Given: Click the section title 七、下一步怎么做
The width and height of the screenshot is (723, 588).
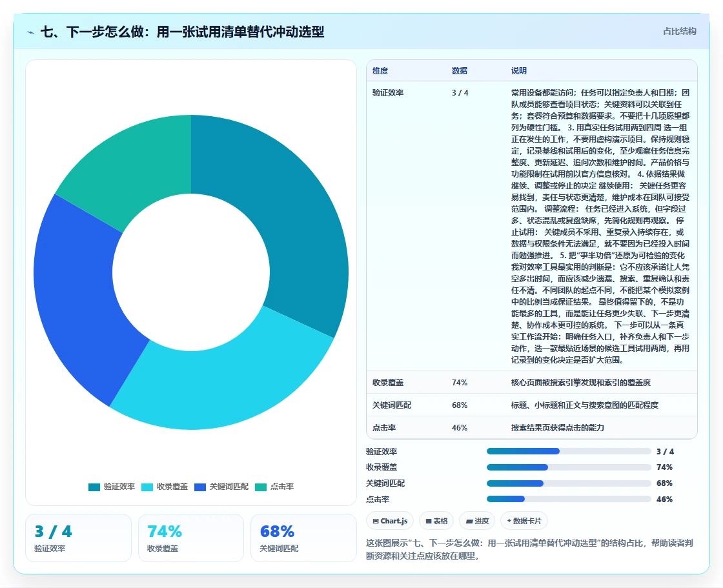Looking at the screenshot, I should [x=182, y=32].
